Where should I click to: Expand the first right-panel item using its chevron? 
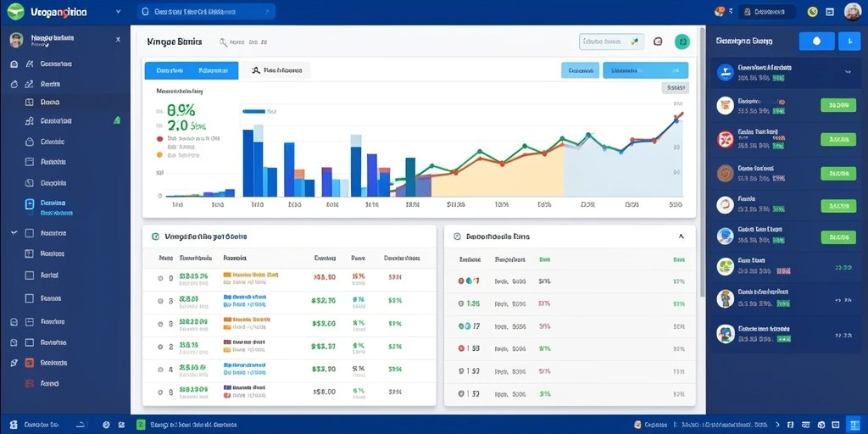click(x=848, y=72)
